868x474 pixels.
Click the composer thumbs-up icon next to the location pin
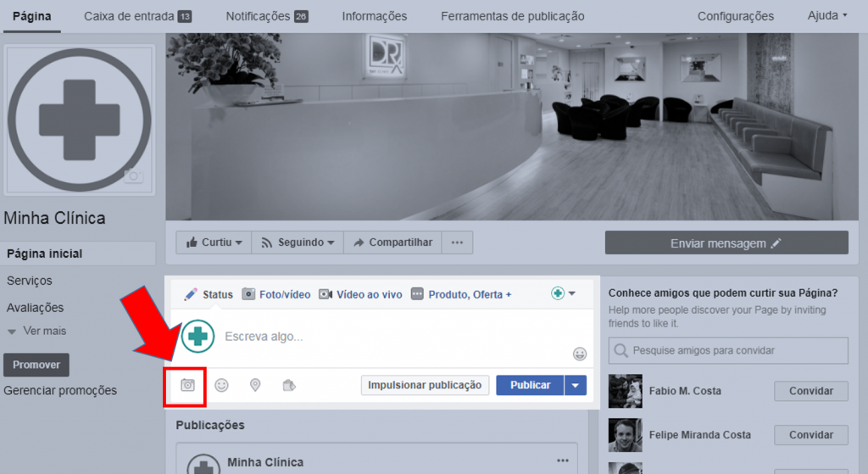click(x=289, y=385)
